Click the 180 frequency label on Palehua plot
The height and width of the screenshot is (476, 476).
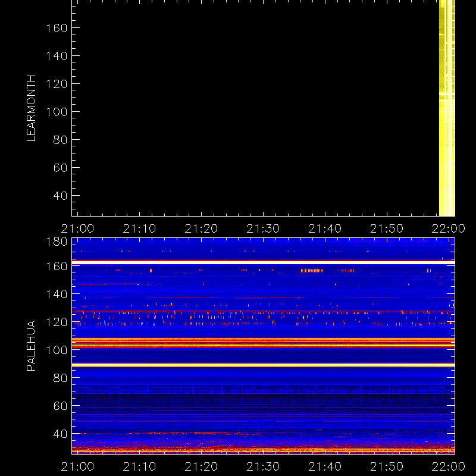[57, 242]
